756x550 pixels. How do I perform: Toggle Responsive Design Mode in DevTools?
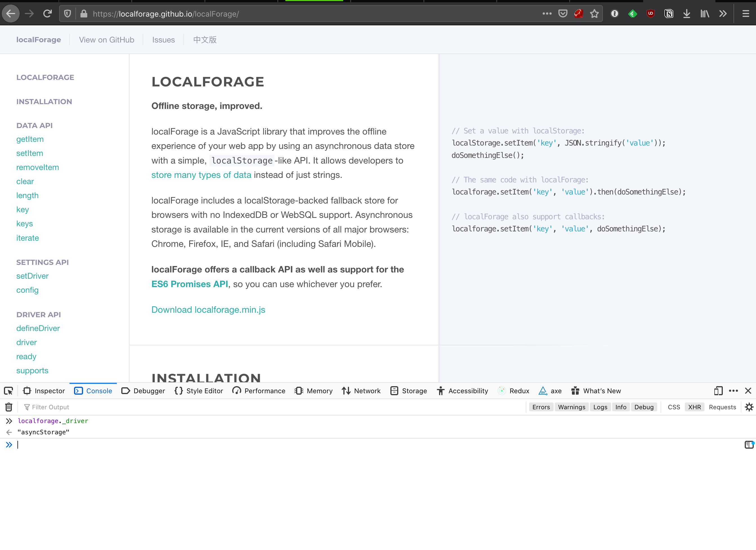pos(718,391)
